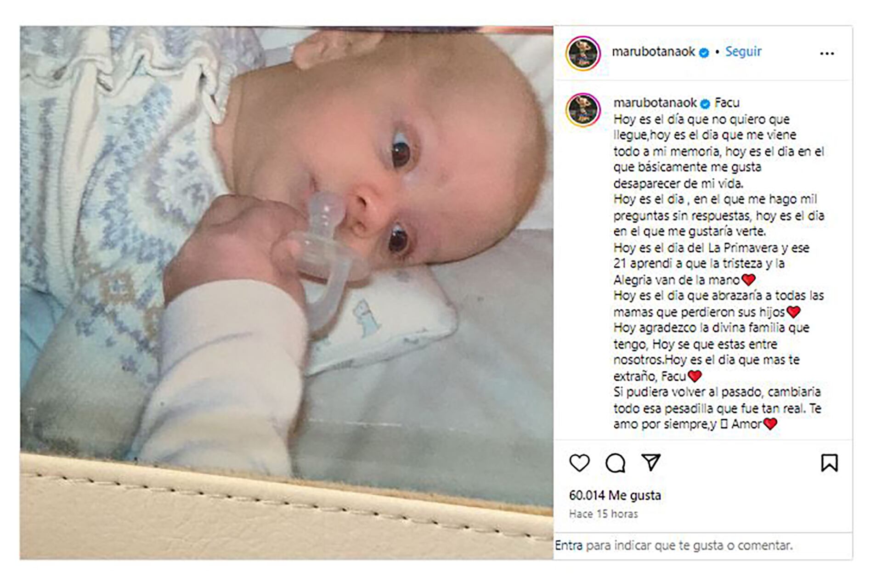
Task: View who liked via 60.014 Me gusta
Action: click(615, 495)
